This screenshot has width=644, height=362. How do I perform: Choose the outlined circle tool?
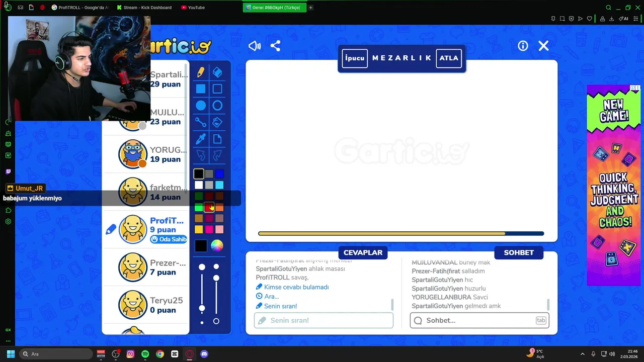pyautogui.click(x=217, y=106)
